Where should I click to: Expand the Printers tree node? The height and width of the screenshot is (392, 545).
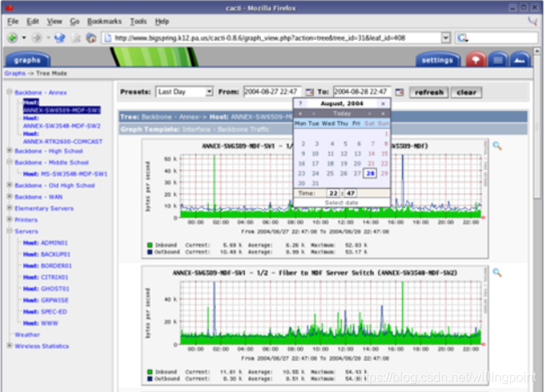click(x=10, y=219)
